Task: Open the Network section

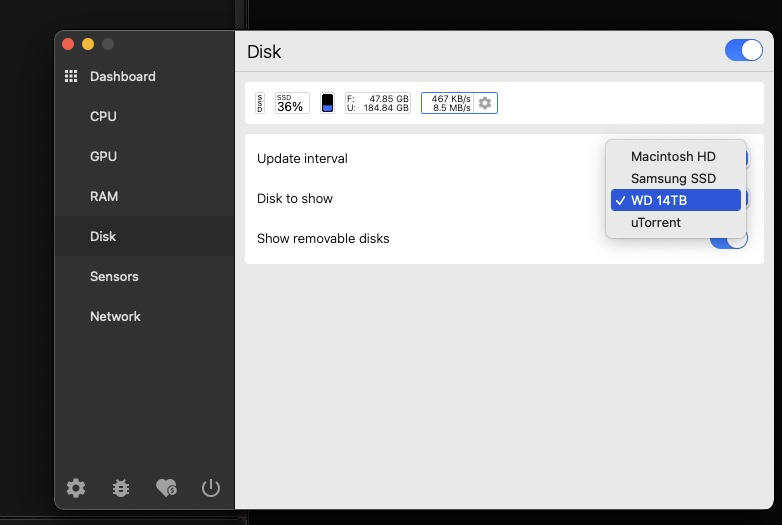Action: coord(145,316)
